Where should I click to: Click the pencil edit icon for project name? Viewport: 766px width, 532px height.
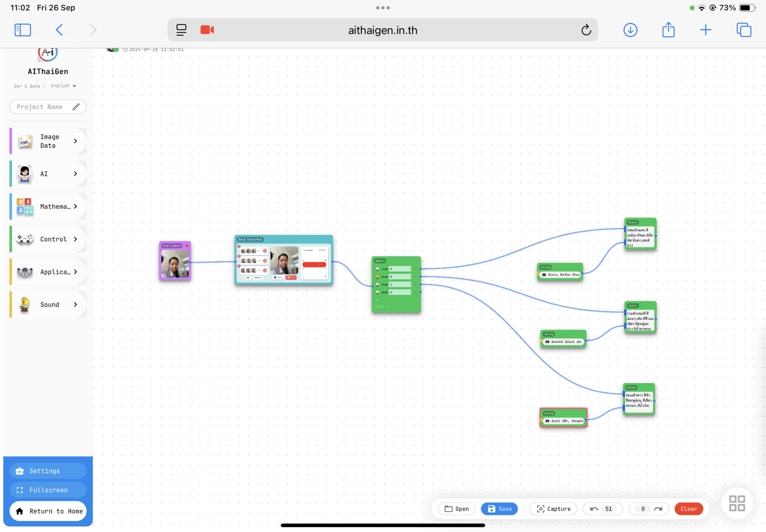point(76,107)
